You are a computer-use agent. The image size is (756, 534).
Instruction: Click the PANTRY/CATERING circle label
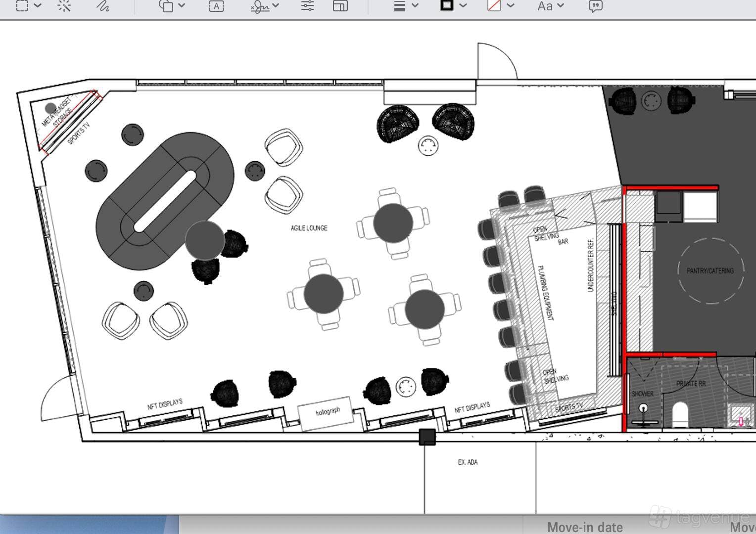coord(710,271)
